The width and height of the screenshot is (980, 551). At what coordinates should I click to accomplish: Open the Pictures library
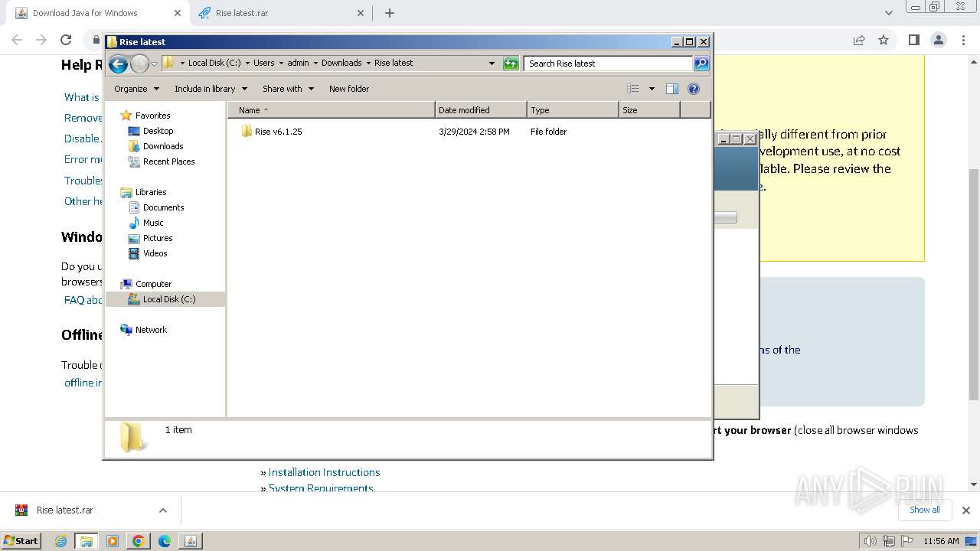point(158,238)
